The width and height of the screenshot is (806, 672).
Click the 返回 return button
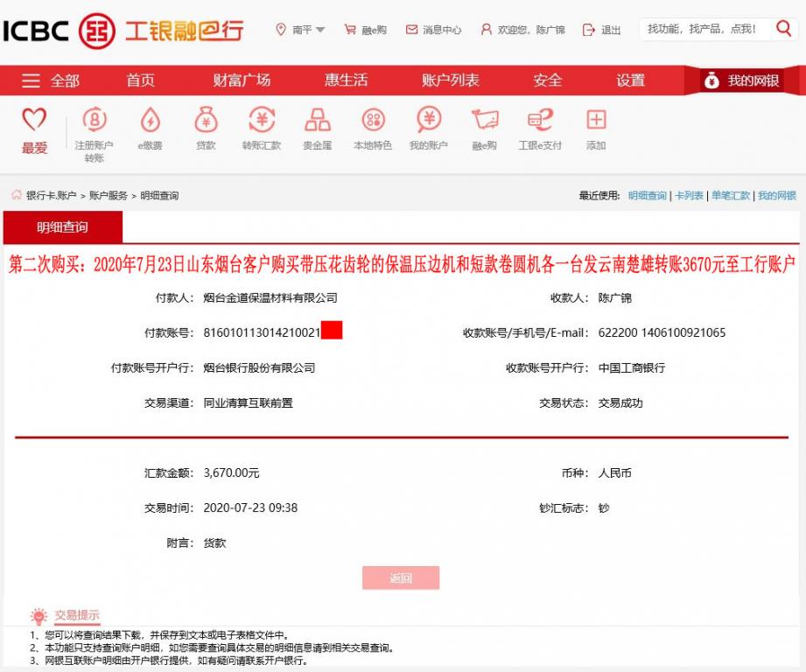[401, 577]
